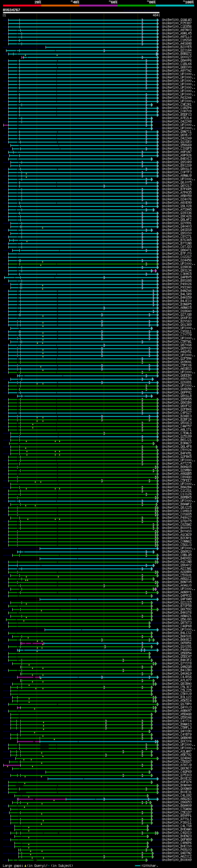Image resolution: width=197 pixels, height=868 pixels.
Task: Click the UniRef100_B5DFX3 label
Action: tap(176, 115)
